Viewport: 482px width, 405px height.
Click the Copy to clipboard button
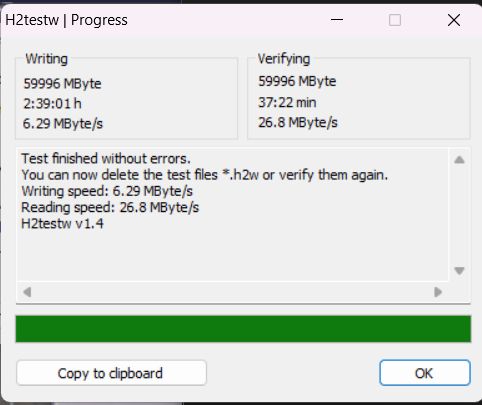[x=111, y=373]
